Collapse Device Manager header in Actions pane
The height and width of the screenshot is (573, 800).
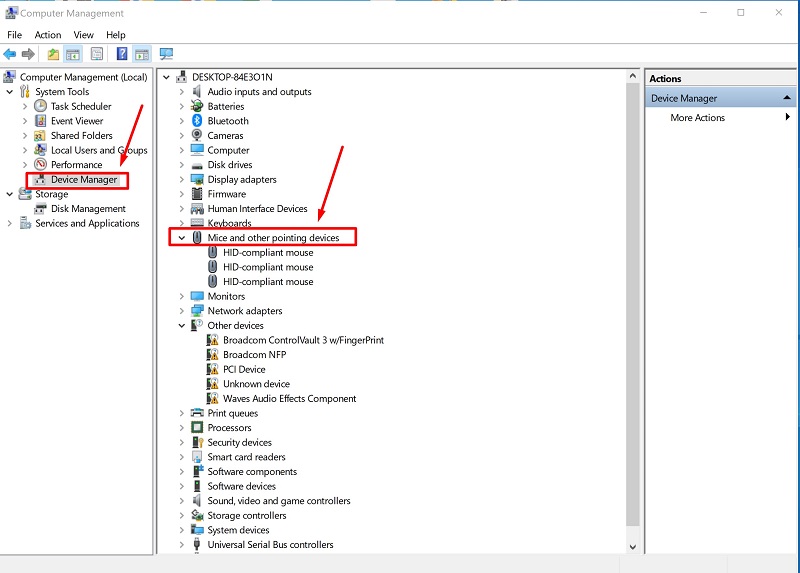click(787, 97)
